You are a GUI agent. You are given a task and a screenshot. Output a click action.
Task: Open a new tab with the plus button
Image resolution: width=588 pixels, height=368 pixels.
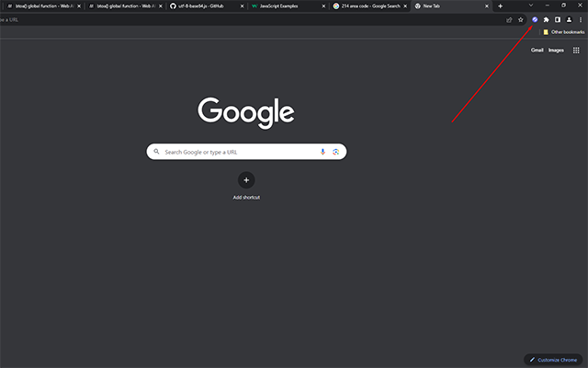[500, 6]
